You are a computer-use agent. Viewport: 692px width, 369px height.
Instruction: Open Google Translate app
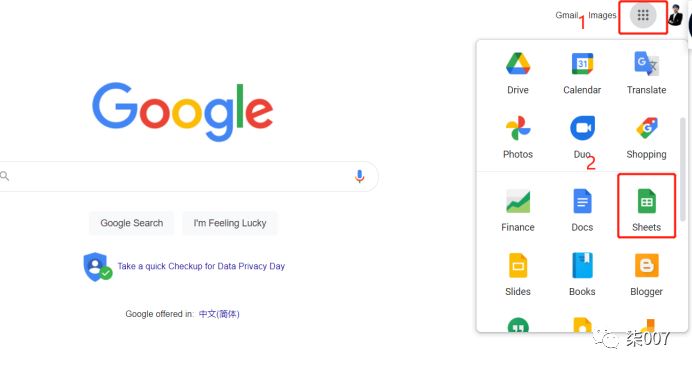pyautogui.click(x=647, y=74)
